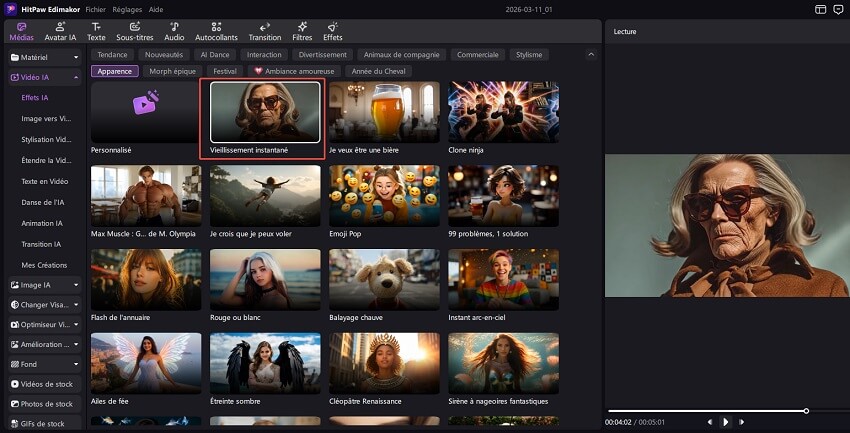Expand the Optimiseur Vidéo section

point(45,324)
